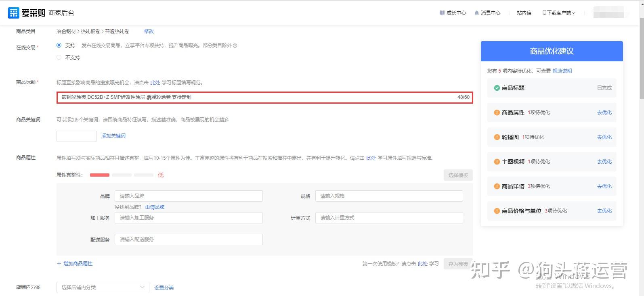Select the 支持 online trading radio button
The width and height of the screenshot is (644, 296).
coord(59,45)
